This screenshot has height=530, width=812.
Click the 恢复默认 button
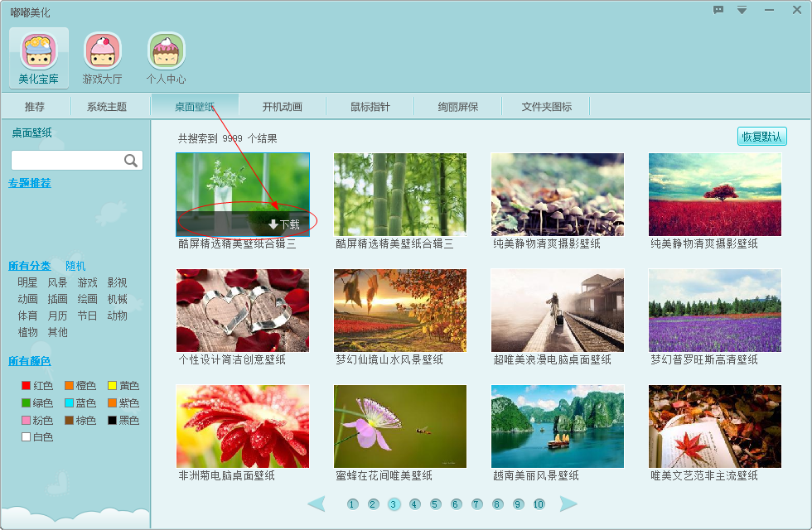[761, 137]
